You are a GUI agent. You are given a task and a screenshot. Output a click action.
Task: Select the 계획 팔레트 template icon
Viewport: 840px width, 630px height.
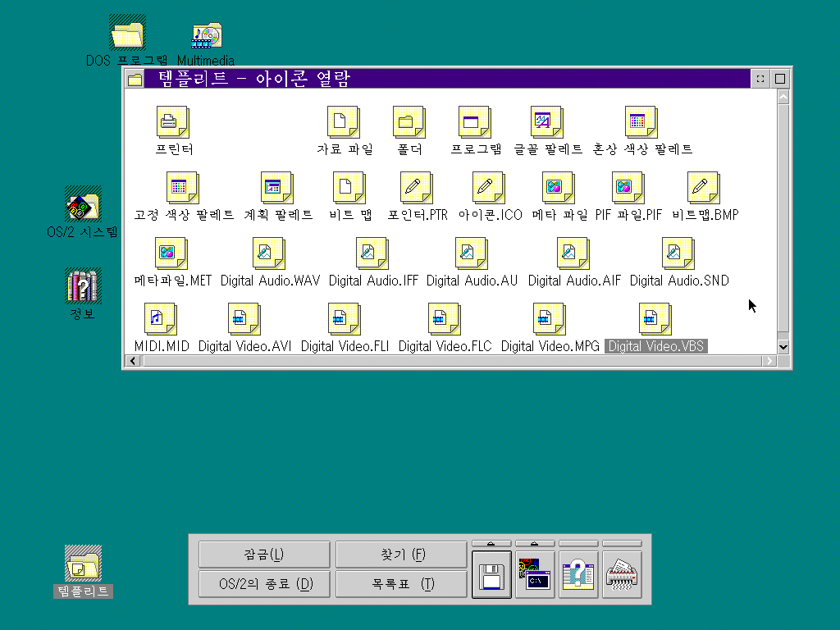click(x=277, y=188)
